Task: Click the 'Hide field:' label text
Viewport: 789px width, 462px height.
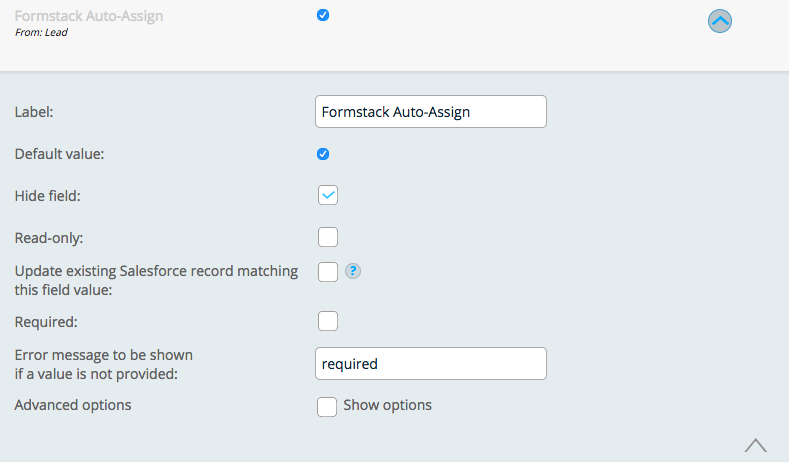Action: click(x=47, y=196)
